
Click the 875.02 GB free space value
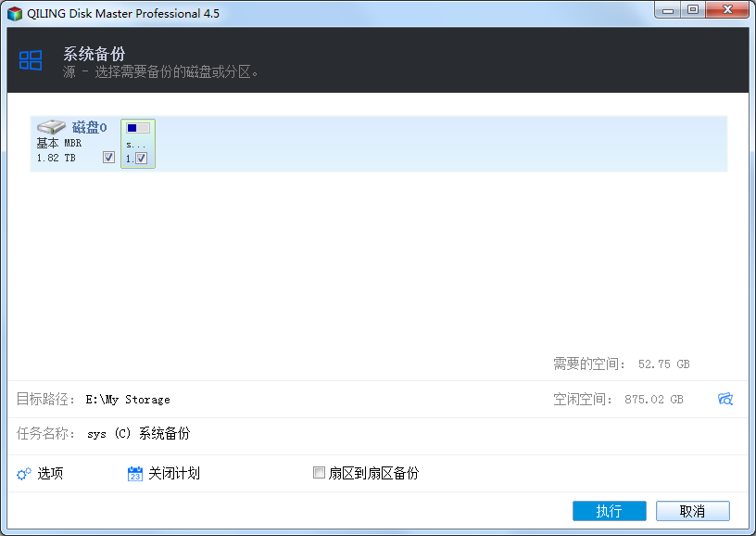[x=654, y=400]
